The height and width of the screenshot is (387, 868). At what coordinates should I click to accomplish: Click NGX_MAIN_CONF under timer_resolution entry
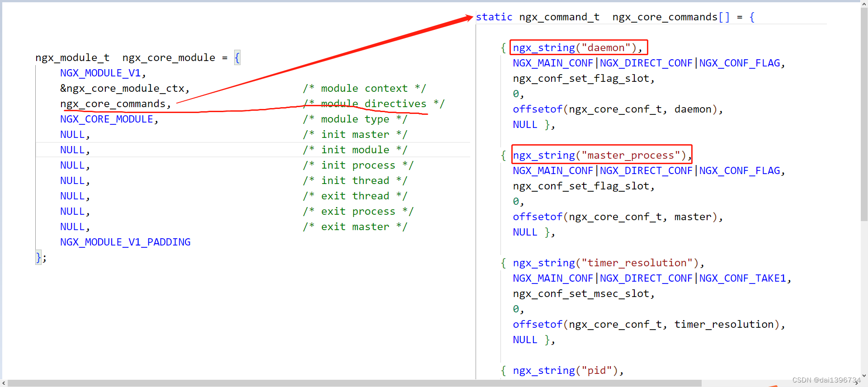pyautogui.click(x=553, y=278)
